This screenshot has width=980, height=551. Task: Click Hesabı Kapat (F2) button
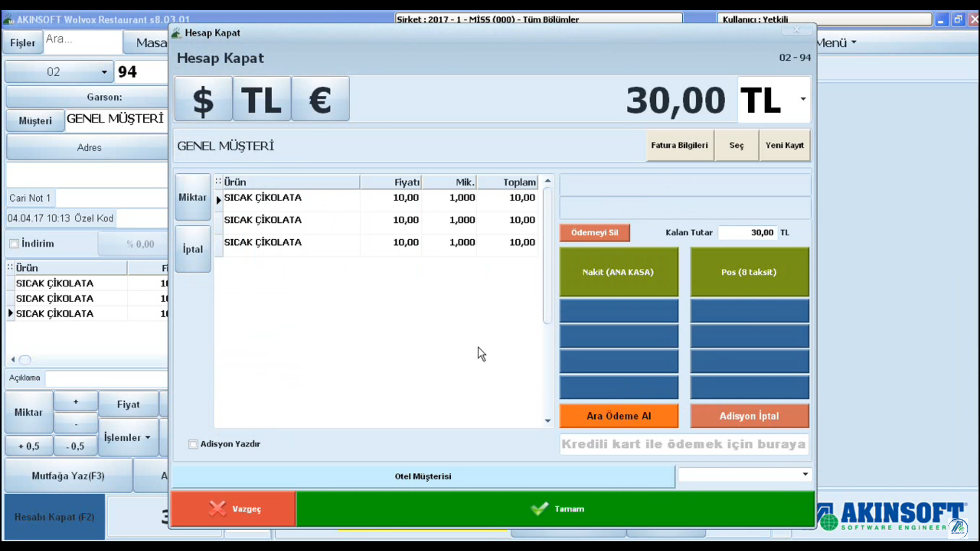[55, 517]
